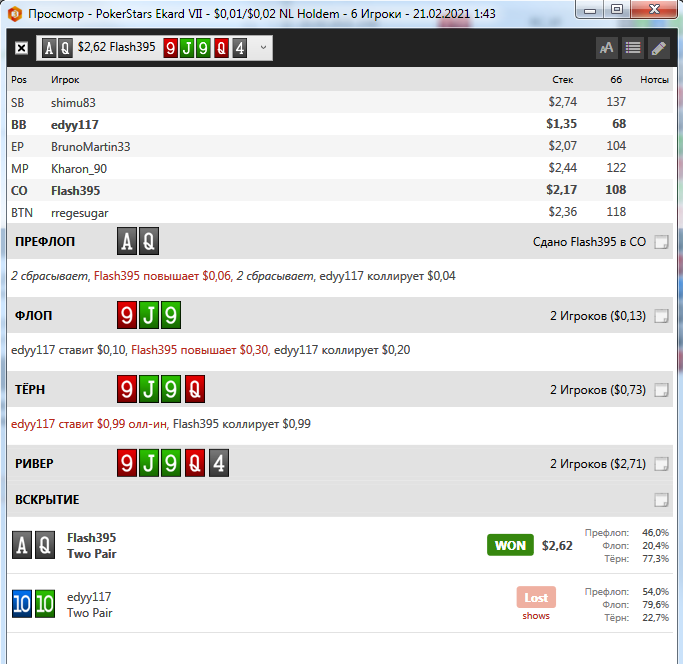Click the app logo in title bar
Screen dimensions: 683x664
(x=15, y=14)
